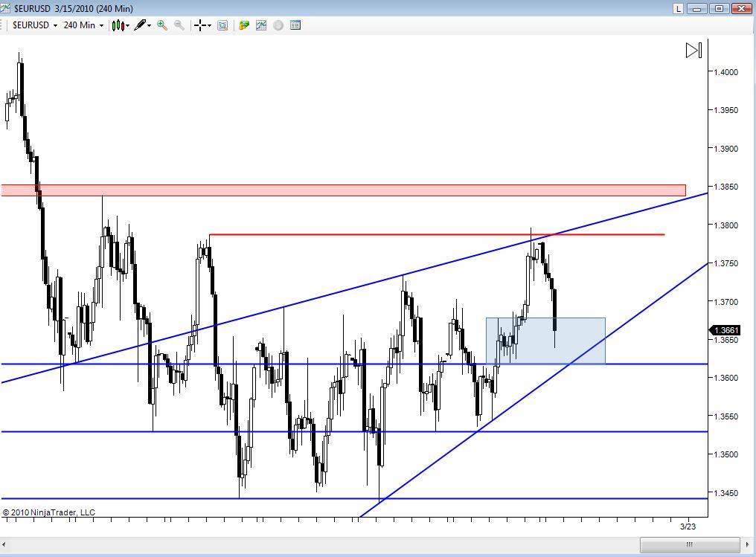The height and width of the screenshot is (557, 756).
Task: Open the $EURUSD instrument dropdown
Action: coord(35,25)
